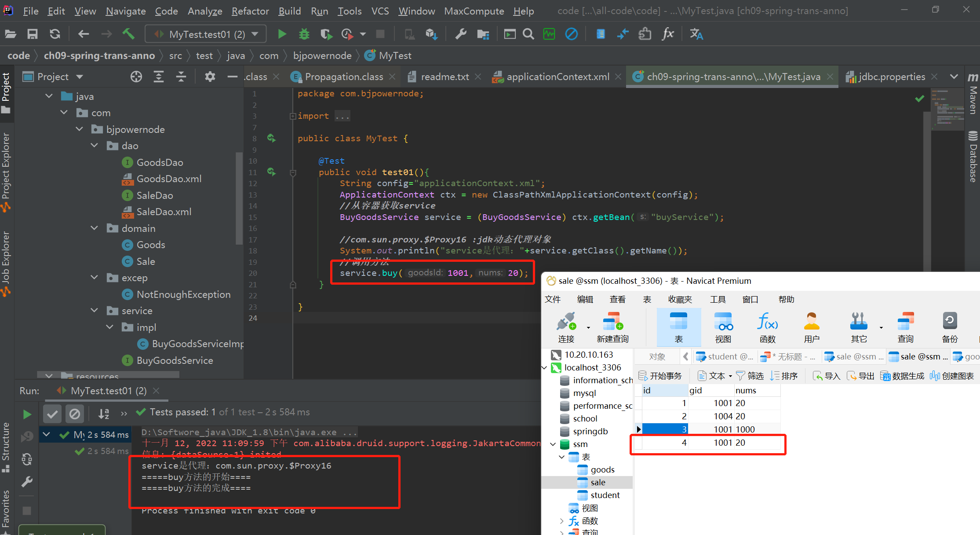Collapse the dao folder in project tree

pos(95,146)
